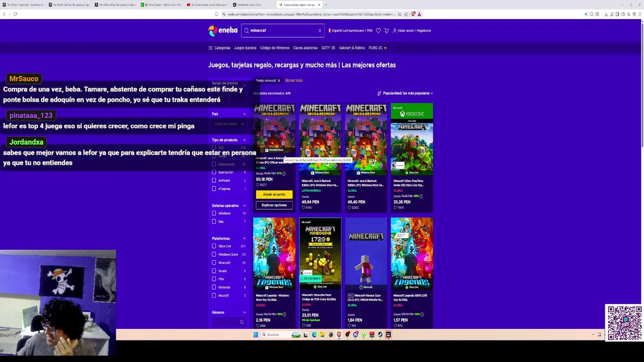This screenshot has height=362, width=644.
Task: Collapse the Géneros filter section
Action: [x=245, y=313]
